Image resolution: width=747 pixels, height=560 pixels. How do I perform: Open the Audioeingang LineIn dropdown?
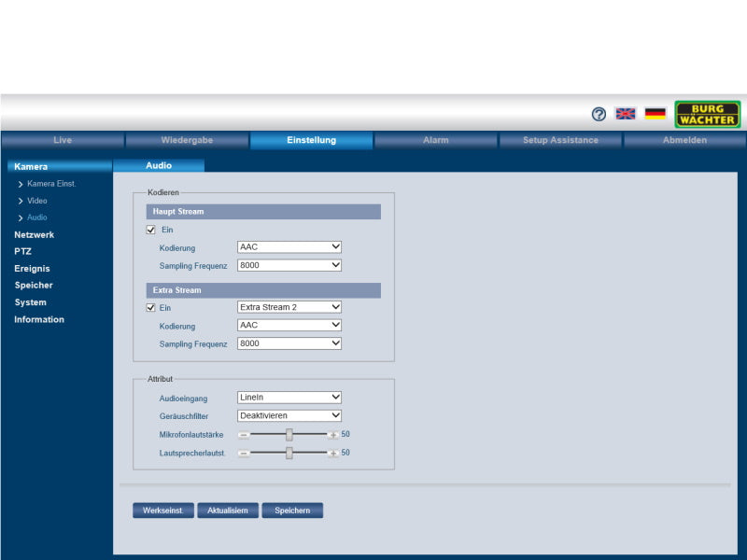tap(289, 398)
